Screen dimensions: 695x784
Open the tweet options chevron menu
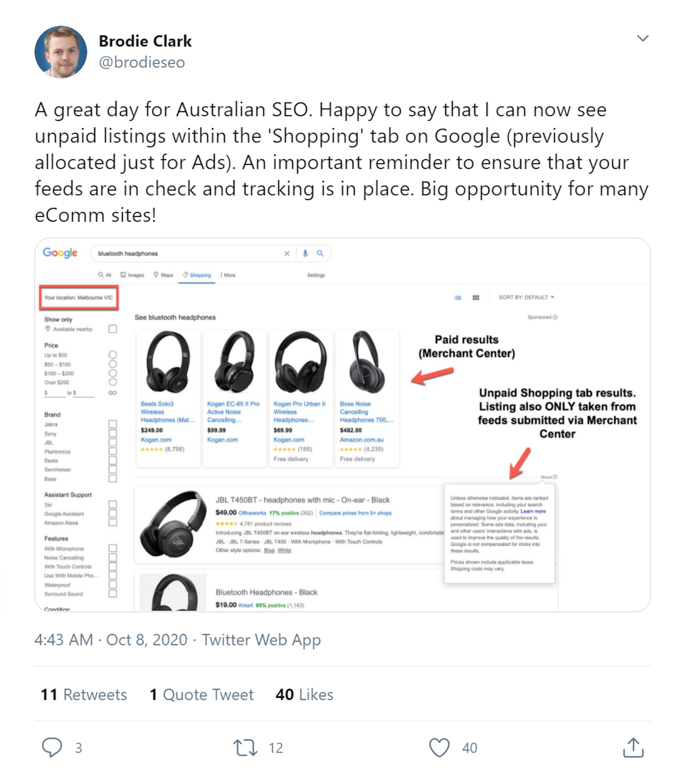(643, 38)
